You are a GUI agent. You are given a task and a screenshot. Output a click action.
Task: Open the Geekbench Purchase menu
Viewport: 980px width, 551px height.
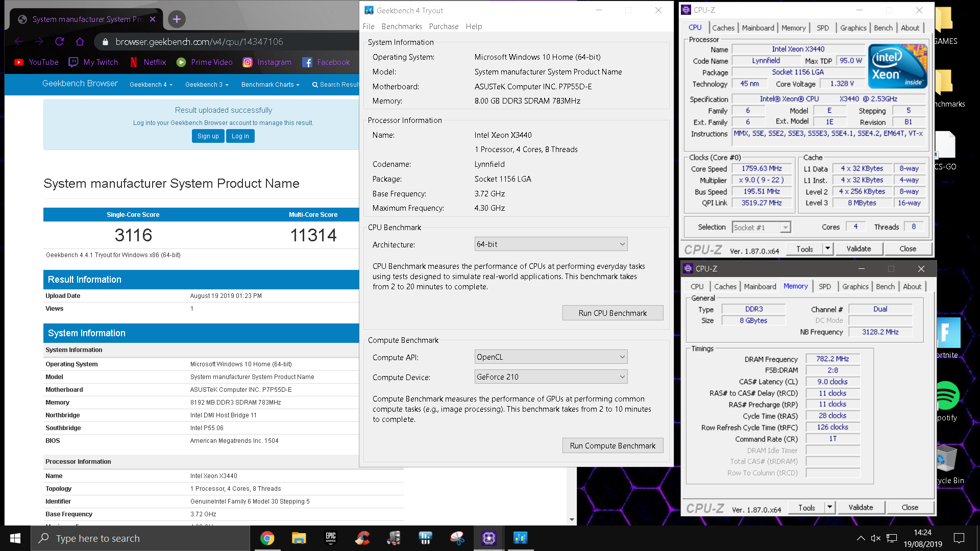444,27
